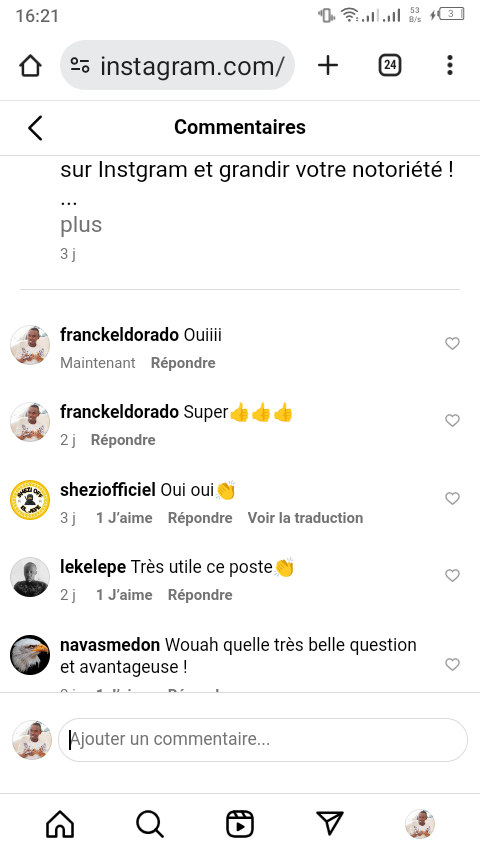Tap the site settings icon in address bar
480x854 pixels.
[x=80, y=66]
